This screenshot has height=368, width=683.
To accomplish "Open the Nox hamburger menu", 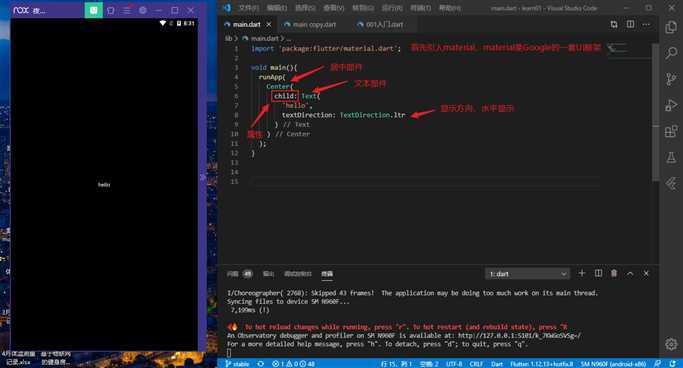I will [127, 10].
